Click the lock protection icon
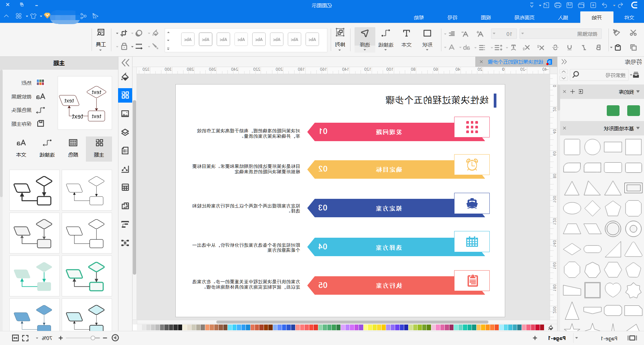 (124, 47)
